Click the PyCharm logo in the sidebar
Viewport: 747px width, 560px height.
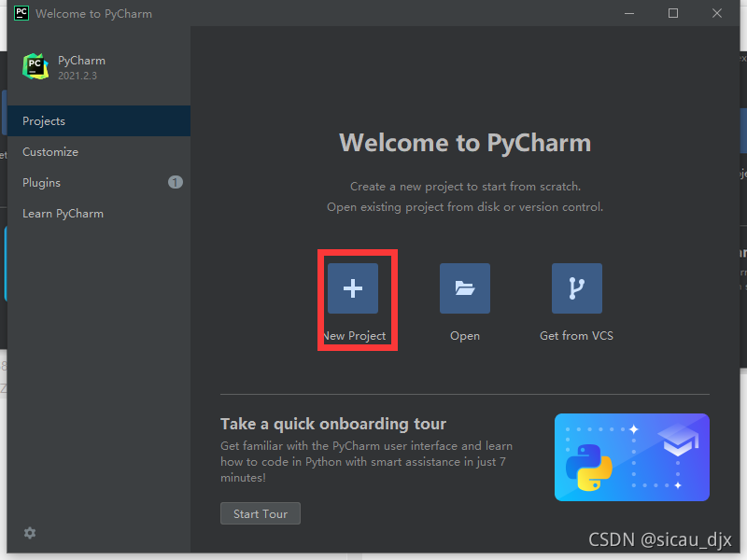tap(35, 66)
